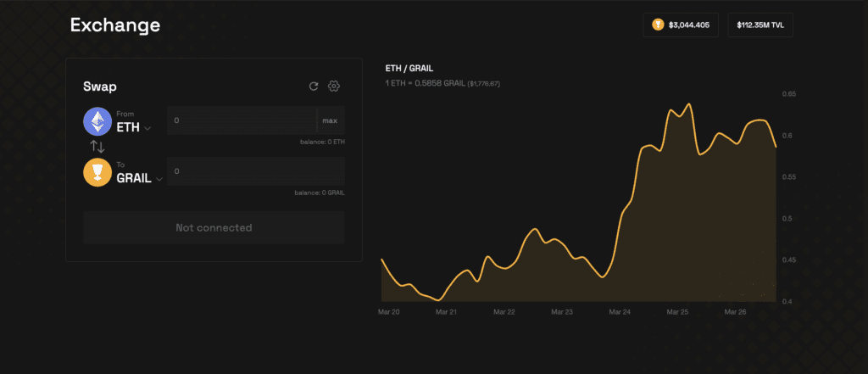This screenshot has width=868, height=374.
Task: Click the Exchange page heading
Action: tap(115, 25)
